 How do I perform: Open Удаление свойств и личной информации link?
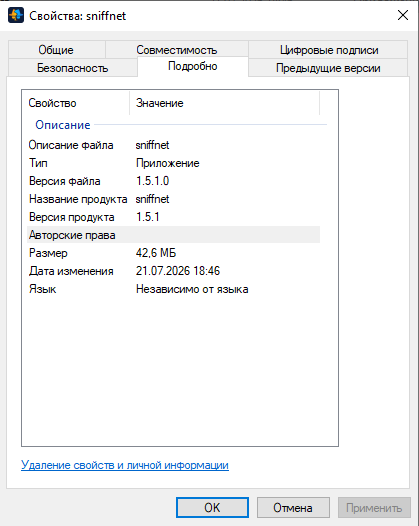point(125,465)
